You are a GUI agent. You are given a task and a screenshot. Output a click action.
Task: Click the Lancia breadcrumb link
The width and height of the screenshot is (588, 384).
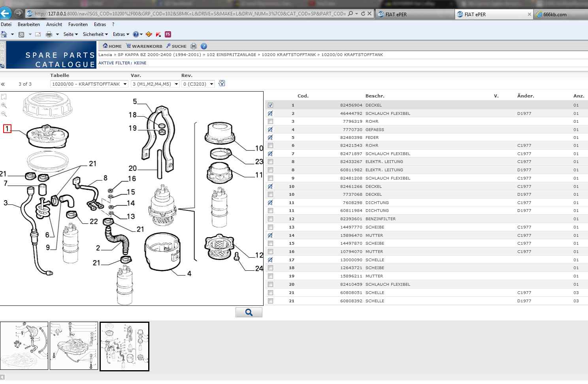pos(105,55)
